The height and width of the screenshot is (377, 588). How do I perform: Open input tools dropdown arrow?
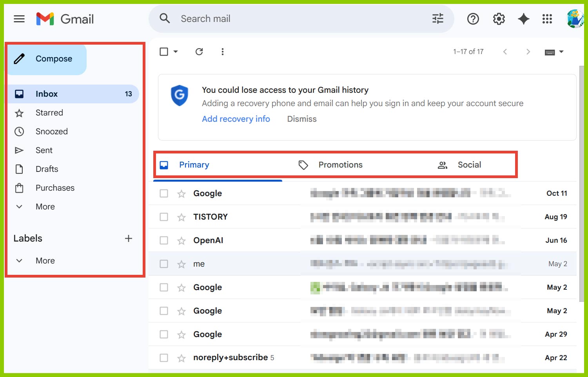(x=561, y=52)
